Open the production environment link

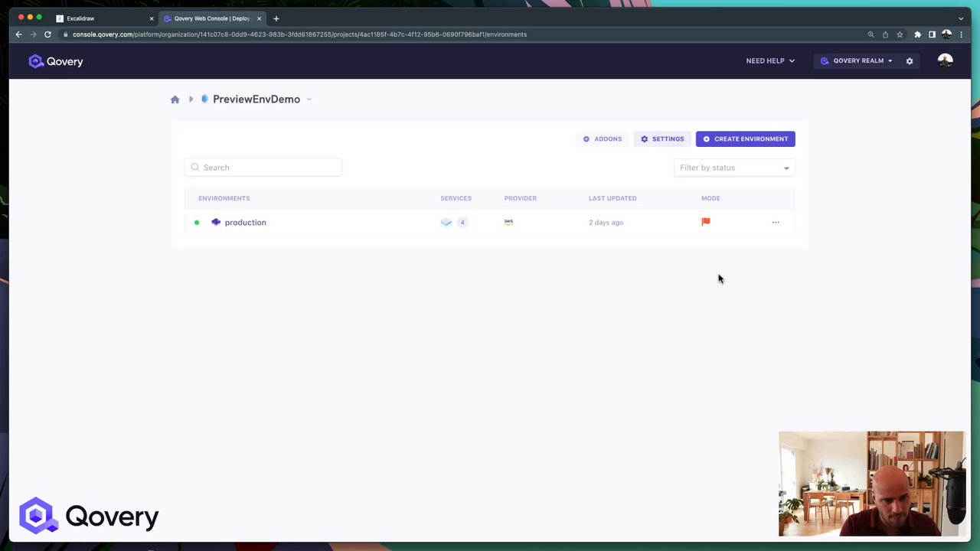pyautogui.click(x=245, y=223)
